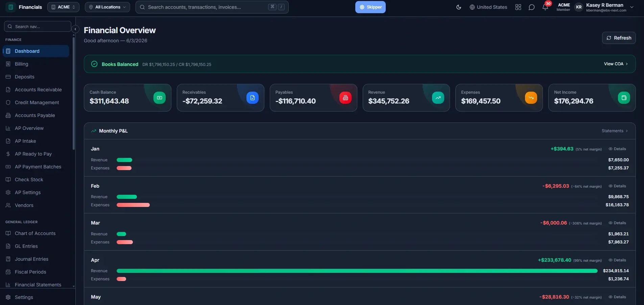
Task: Click the Billing sidebar icon
Action: pos(8,64)
